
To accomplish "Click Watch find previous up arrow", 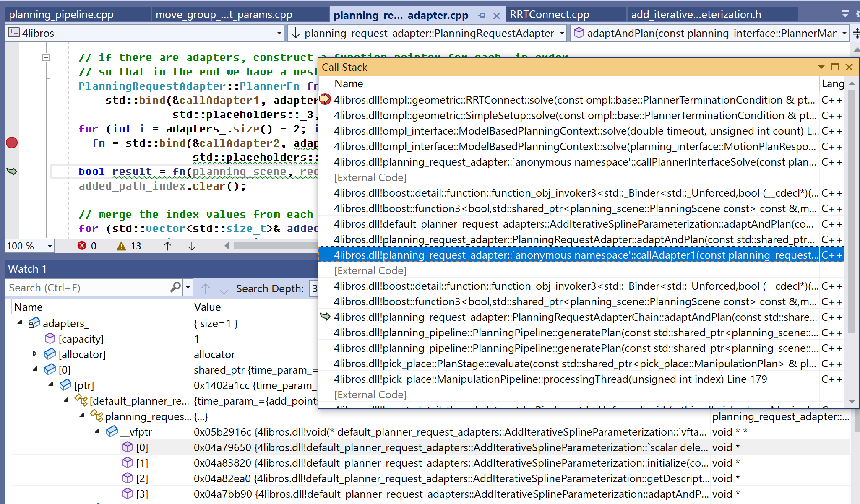I will [x=206, y=288].
